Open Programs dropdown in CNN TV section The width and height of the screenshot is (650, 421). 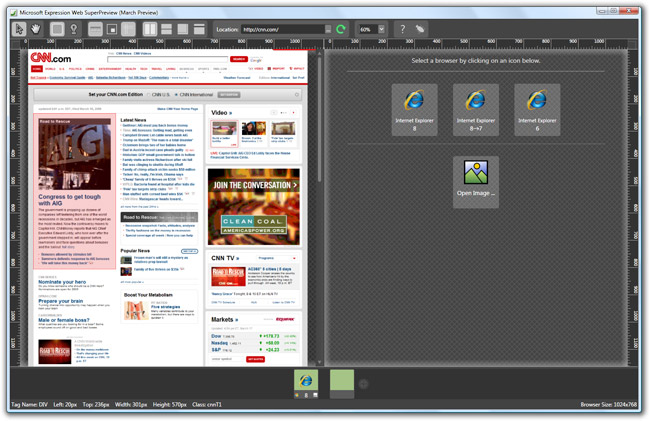click(276, 258)
